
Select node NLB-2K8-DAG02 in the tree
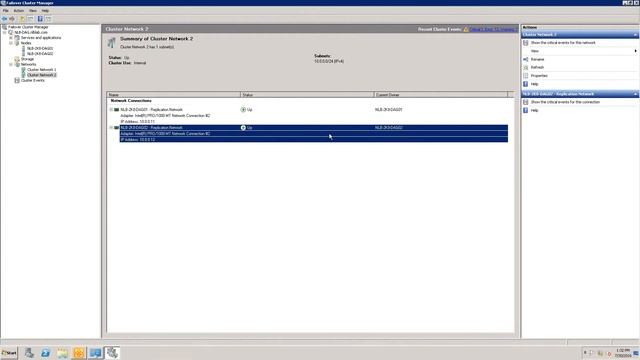(40, 53)
